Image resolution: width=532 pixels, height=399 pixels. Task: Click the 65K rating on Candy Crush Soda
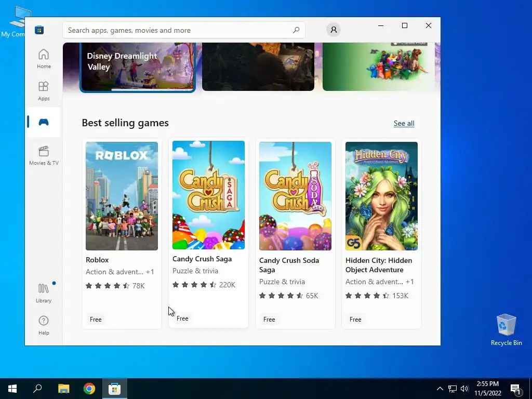[288, 296]
